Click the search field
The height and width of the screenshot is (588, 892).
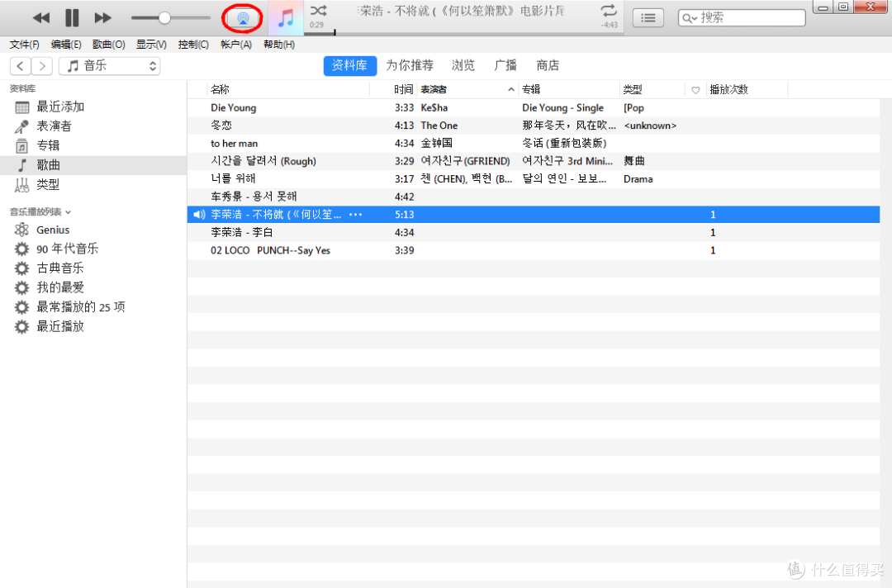coord(742,18)
